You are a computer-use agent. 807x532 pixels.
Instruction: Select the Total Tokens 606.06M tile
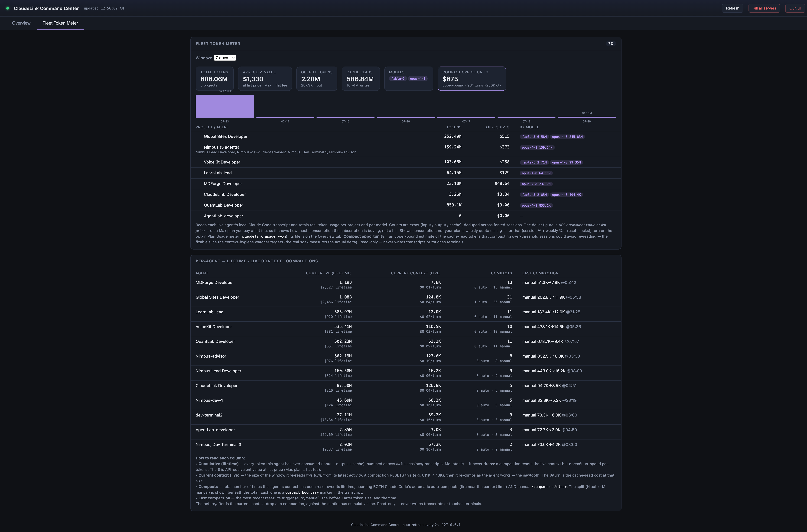(x=214, y=79)
